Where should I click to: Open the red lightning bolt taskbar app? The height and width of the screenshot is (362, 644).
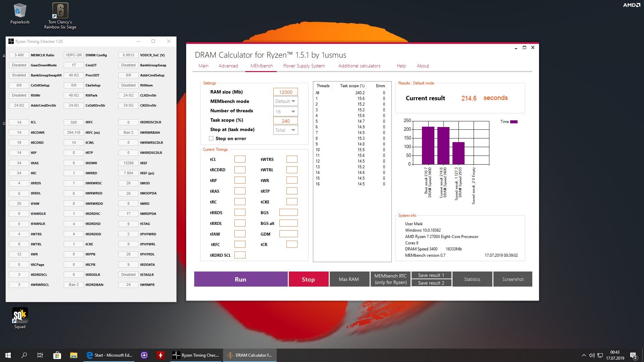[x=160, y=355]
